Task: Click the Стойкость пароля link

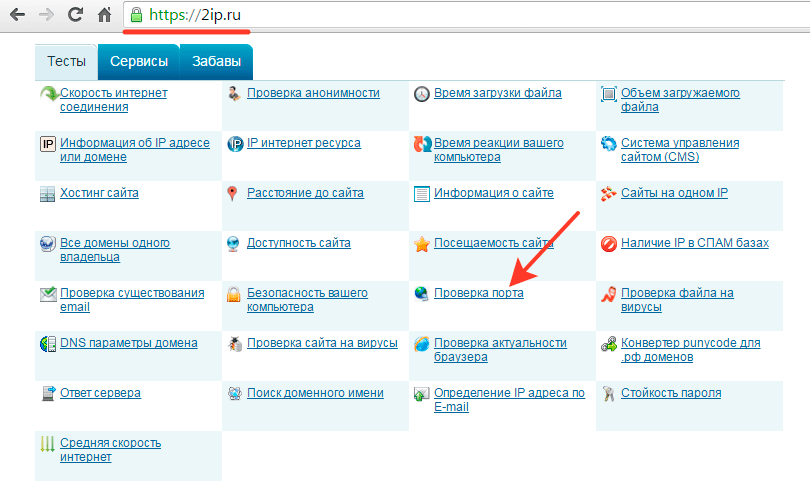Action: (670, 393)
